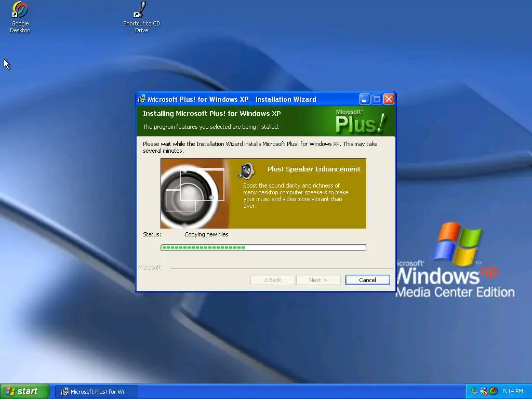Click 'Installing Microsoft Plus! for Windows XP' heading
The width and height of the screenshot is (532, 399).
point(212,113)
